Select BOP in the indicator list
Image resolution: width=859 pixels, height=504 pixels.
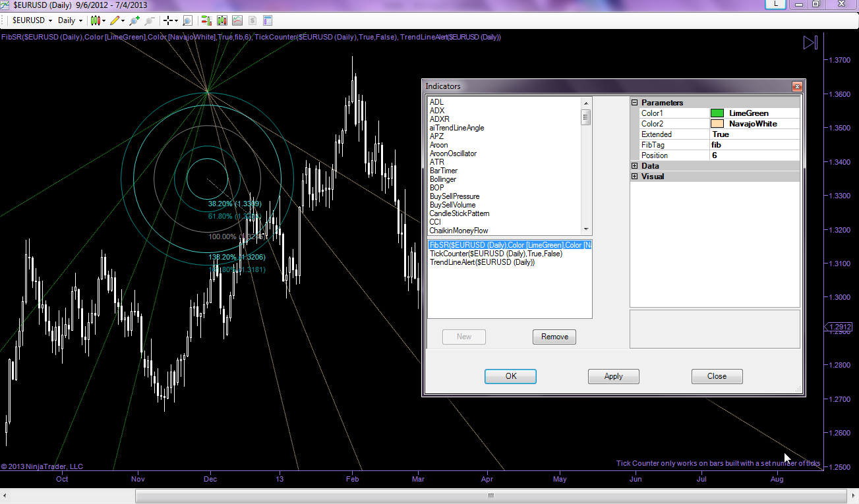[x=436, y=188]
